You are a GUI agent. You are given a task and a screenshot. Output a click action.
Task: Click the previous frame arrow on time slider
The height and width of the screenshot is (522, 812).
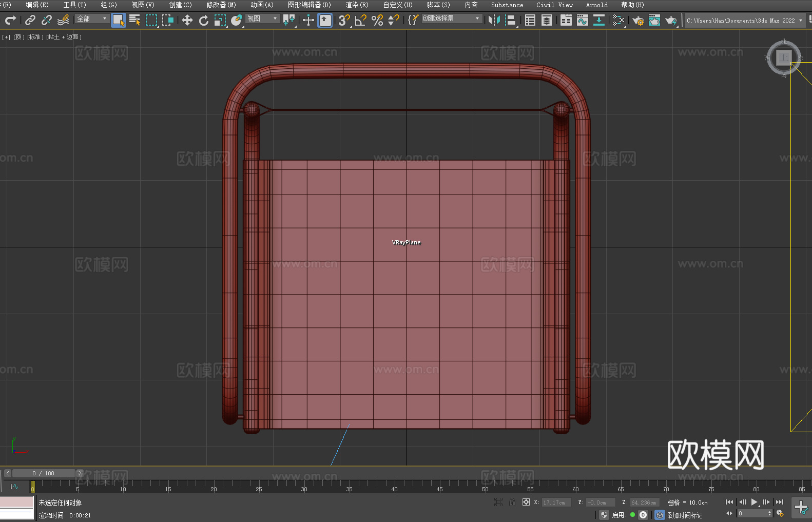pos(7,473)
